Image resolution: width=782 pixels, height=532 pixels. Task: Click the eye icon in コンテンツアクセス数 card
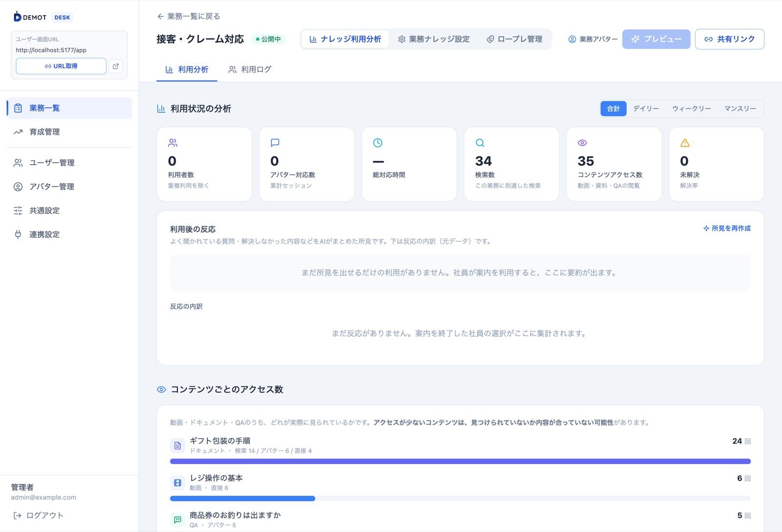click(x=582, y=143)
